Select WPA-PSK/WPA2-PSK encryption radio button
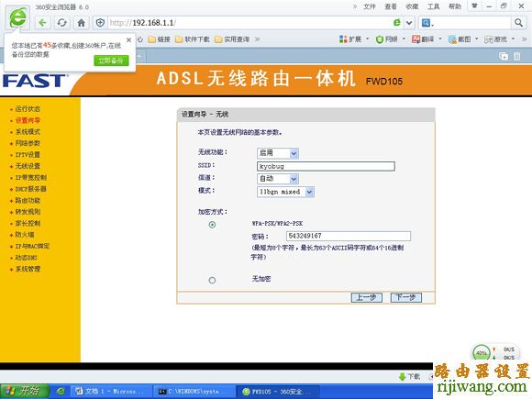Image resolution: width=532 pixels, height=399 pixels. (x=212, y=225)
